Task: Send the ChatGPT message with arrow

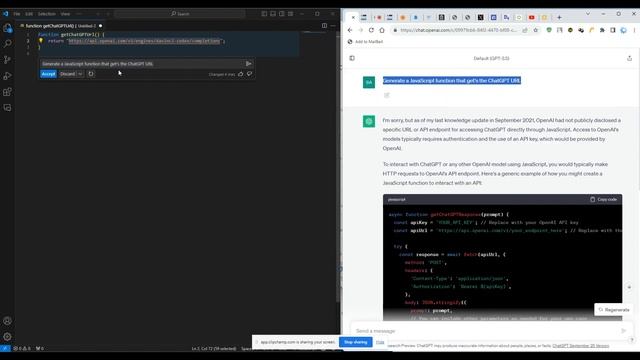Action: (623, 331)
